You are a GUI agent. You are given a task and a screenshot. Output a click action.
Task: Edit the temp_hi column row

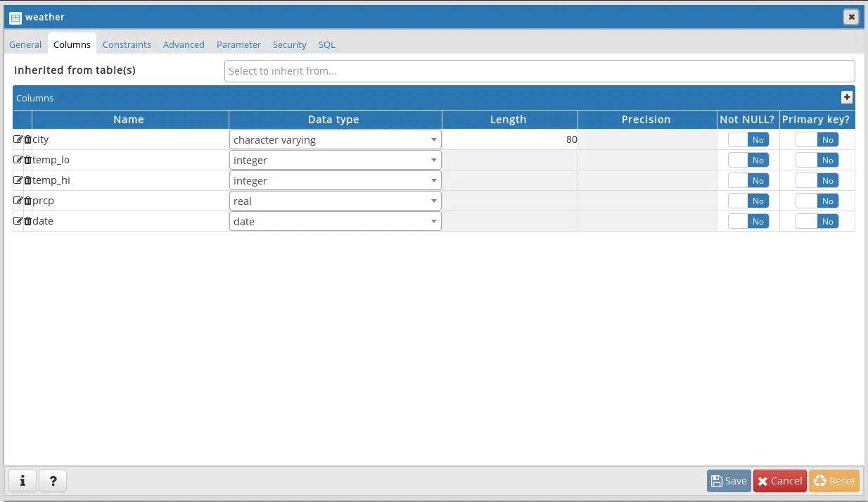coord(18,180)
